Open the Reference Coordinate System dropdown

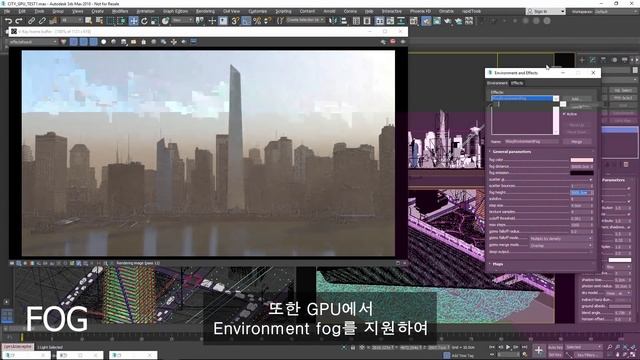click(x=182, y=20)
